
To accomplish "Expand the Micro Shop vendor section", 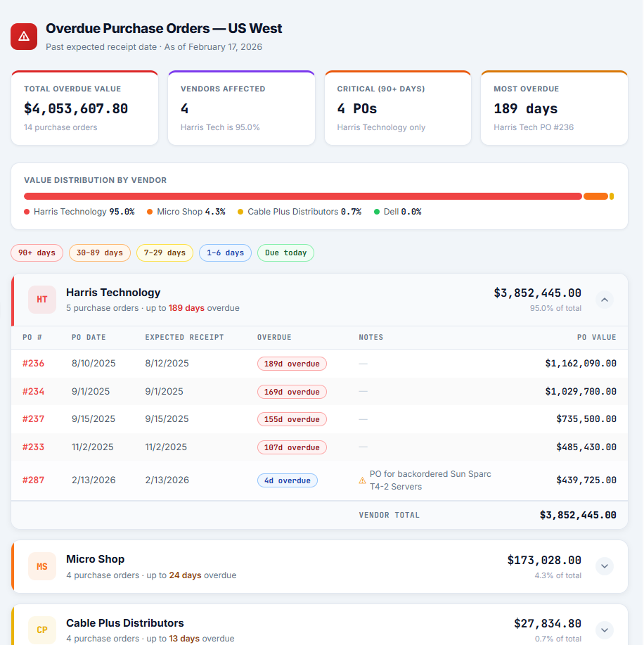I will pyautogui.click(x=605, y=566).
